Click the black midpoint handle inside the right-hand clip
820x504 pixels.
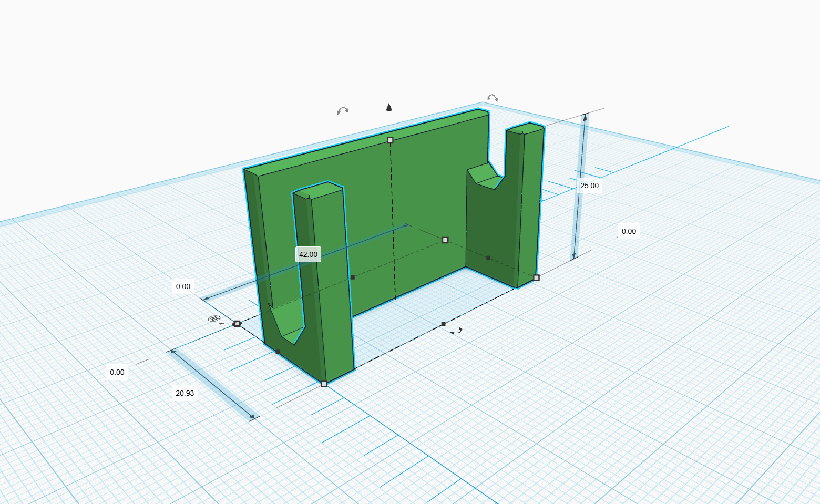point(488,258)
